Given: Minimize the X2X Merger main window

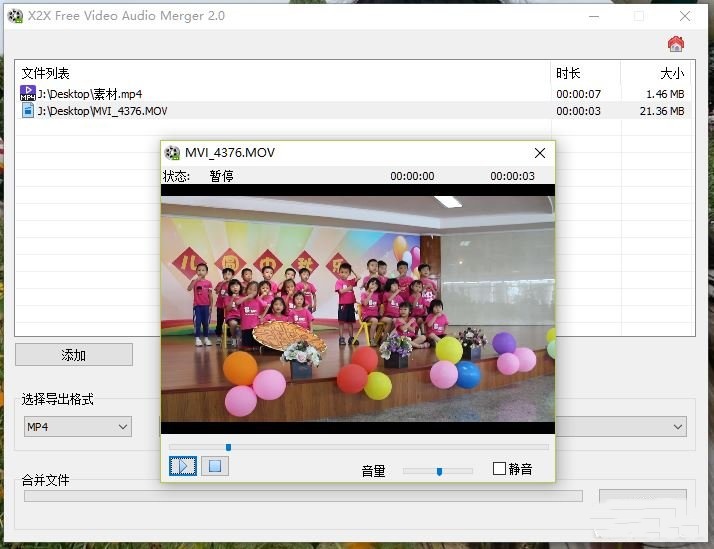Looking at the screenshot, I should coord(594,16).
